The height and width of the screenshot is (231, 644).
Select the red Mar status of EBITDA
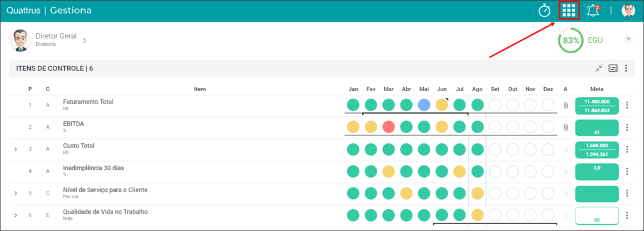pyautogui.click(x=389, y=127)
